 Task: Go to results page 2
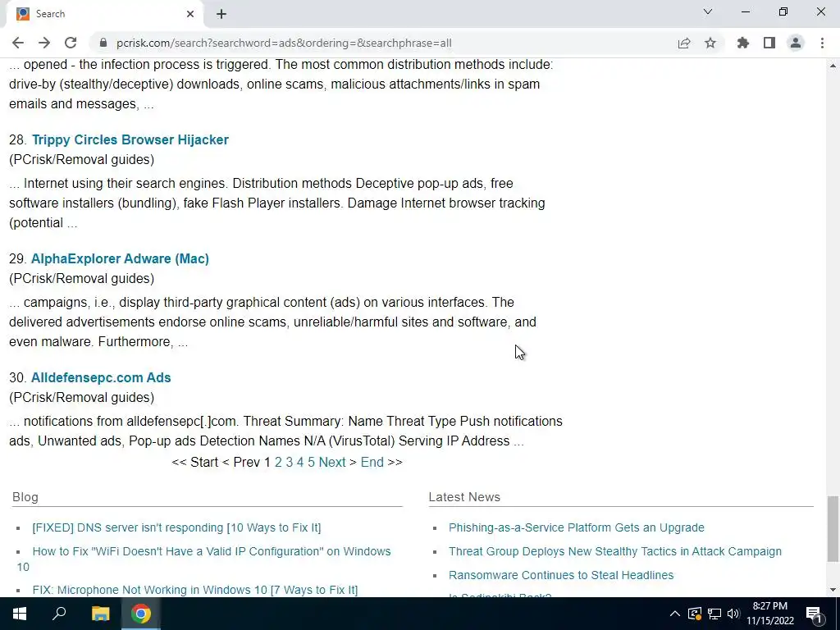click(x=278, y=463)
